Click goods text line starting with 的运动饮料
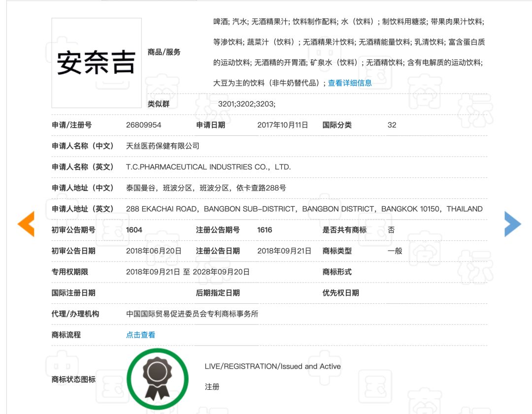This screenshot has width=532, height=414. 348,63
